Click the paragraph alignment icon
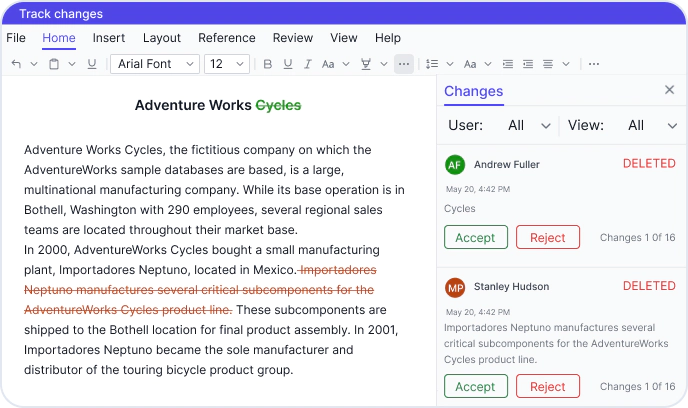 [x=548, y=64]
